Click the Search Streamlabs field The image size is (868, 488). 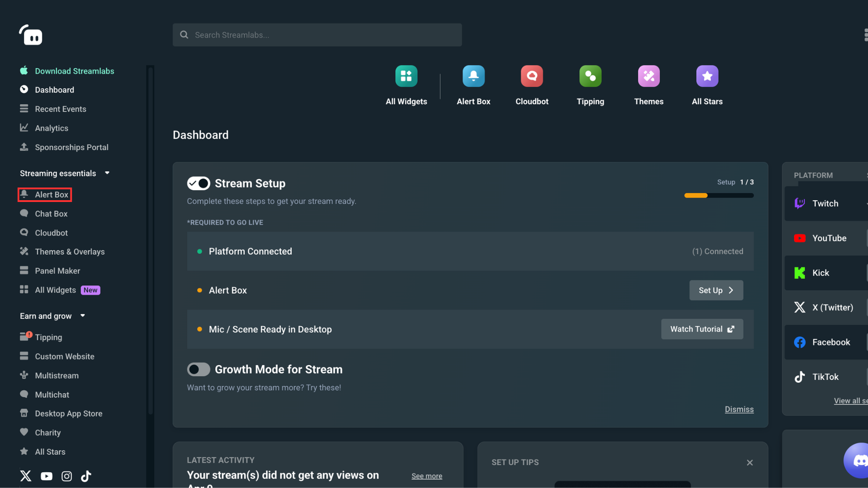[317, 35]
